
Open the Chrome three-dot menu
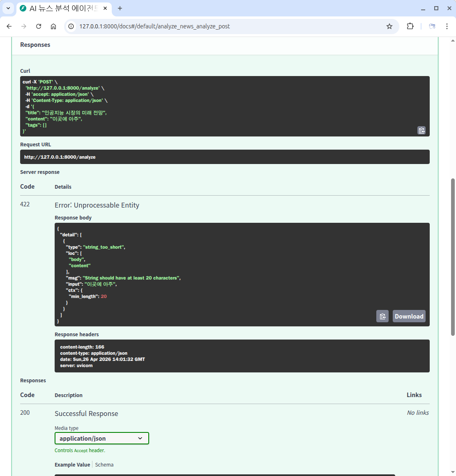447,26
